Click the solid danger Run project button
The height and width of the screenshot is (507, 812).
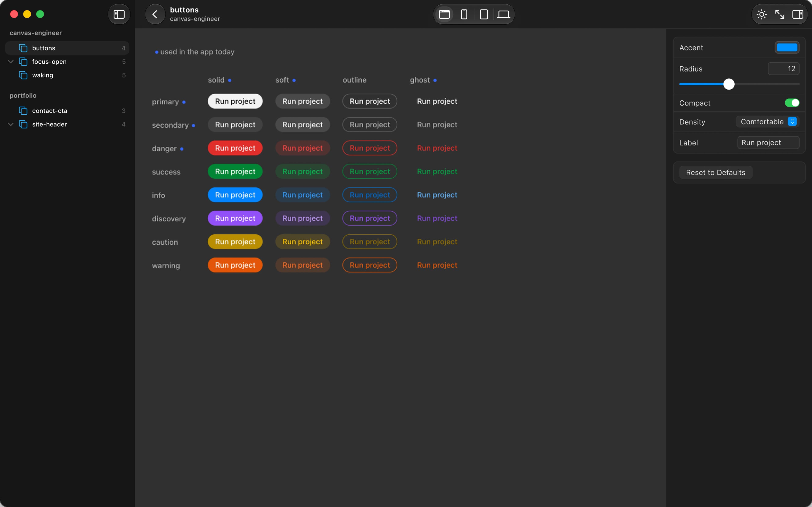point(235,148)
